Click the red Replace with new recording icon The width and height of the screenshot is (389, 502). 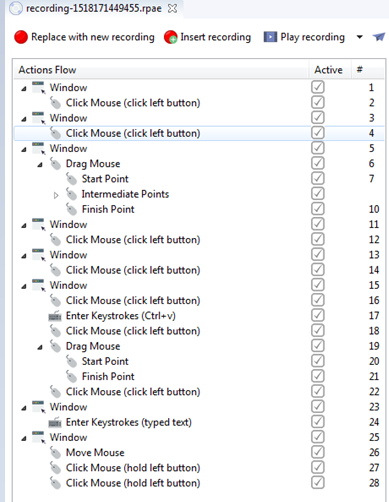[x=21, y=37]
